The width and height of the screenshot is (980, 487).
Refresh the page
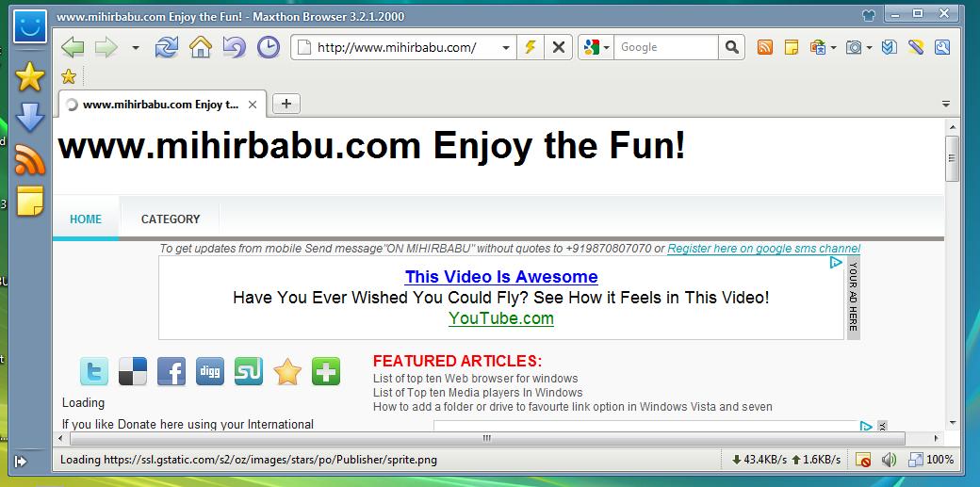coord(166,47)
